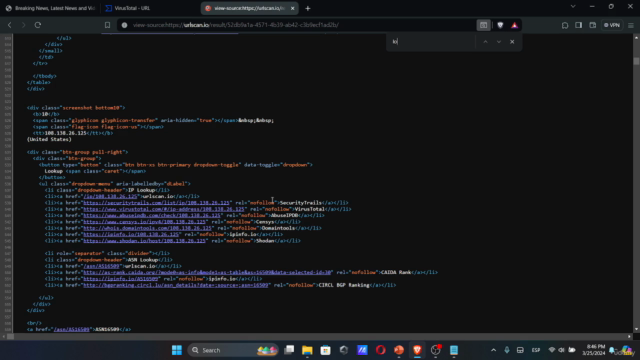Open the Brave main menu (hamburger)
The width and height of the screenshot is (640, 360).
(x=631, y=25)
